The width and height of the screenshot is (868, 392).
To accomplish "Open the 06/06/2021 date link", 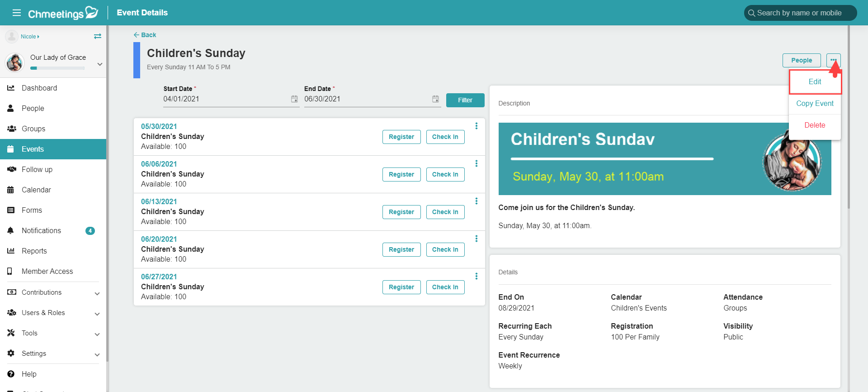I will 159,164.
